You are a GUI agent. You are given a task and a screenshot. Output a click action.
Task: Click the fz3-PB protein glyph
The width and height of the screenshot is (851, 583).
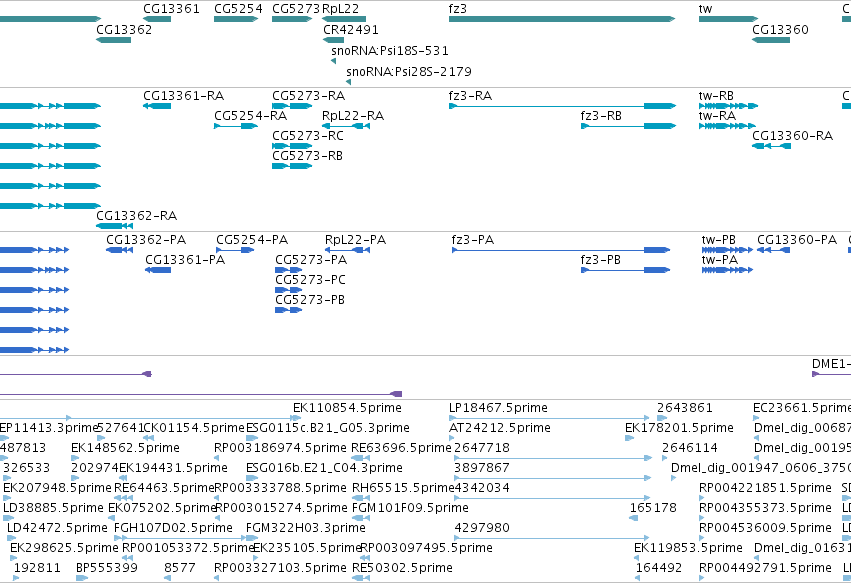[625, 270]
